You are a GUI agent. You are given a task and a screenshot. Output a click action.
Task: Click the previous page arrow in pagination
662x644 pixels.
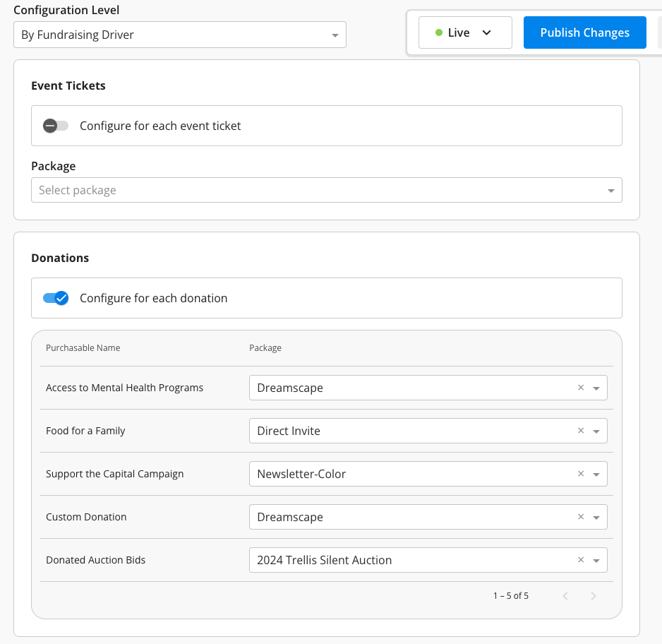565,595
